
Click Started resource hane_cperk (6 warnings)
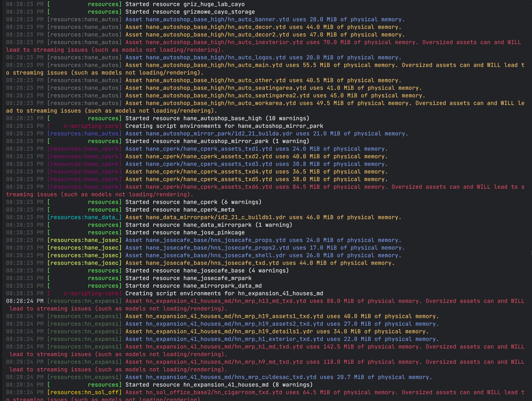tap(134, 202)
